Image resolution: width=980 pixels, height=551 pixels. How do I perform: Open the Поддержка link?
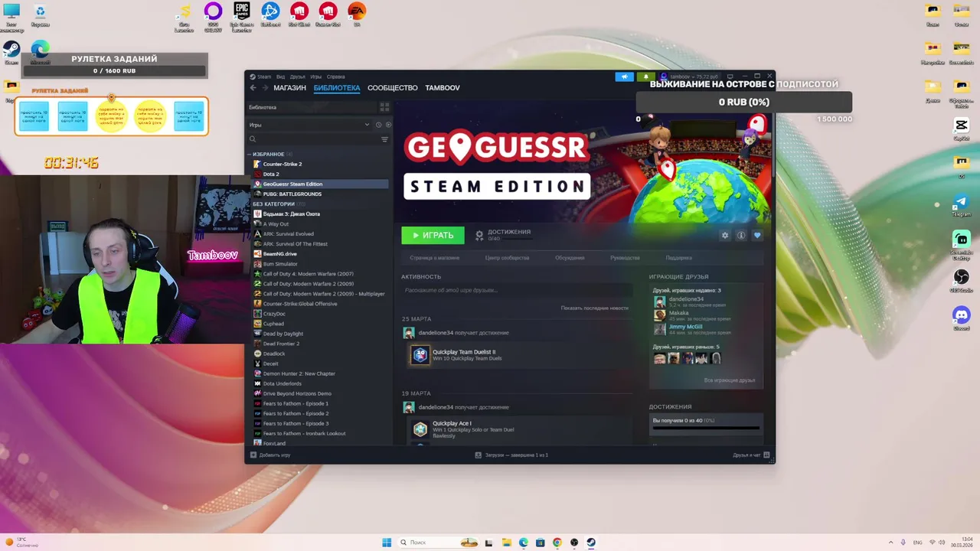coord(678,258)
